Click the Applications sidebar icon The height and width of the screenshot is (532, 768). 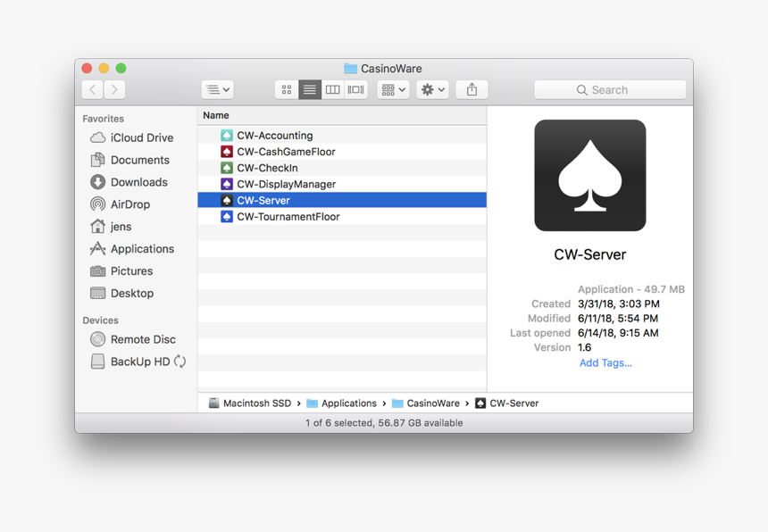(98, 249)
